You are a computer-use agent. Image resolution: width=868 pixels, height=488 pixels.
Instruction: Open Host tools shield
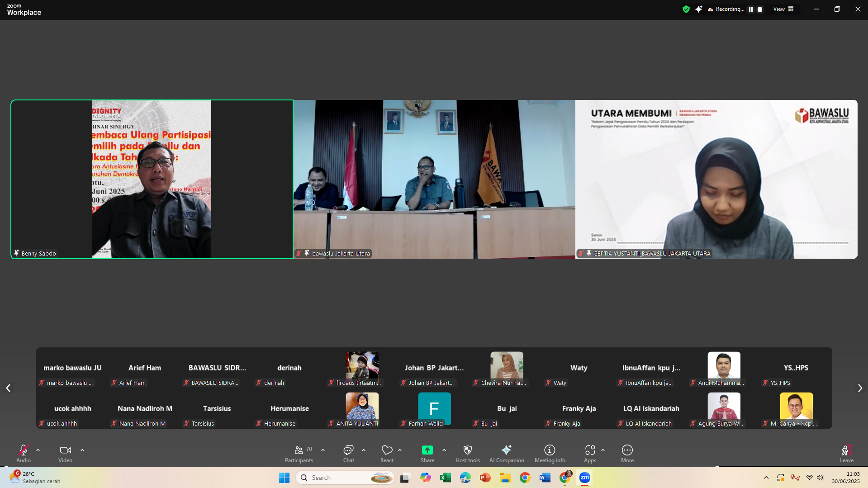tap(468, 454)
